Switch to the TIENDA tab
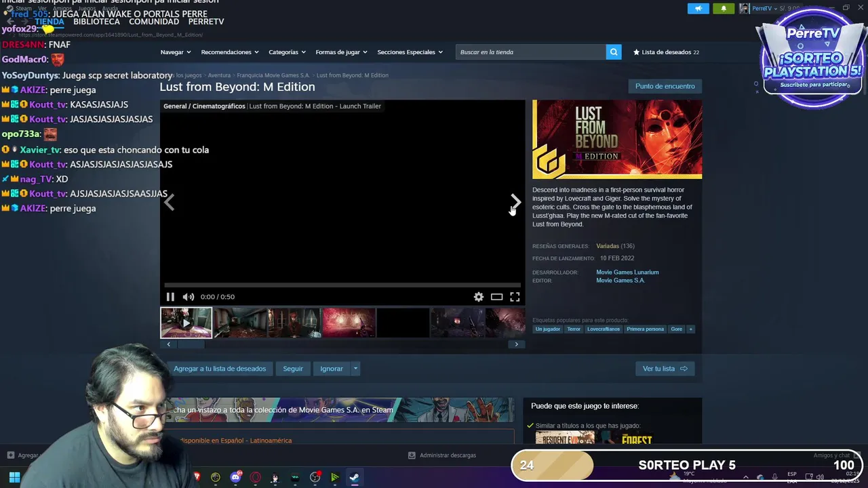Viewport: 868px width, 488px height. [x=50, y=22]
